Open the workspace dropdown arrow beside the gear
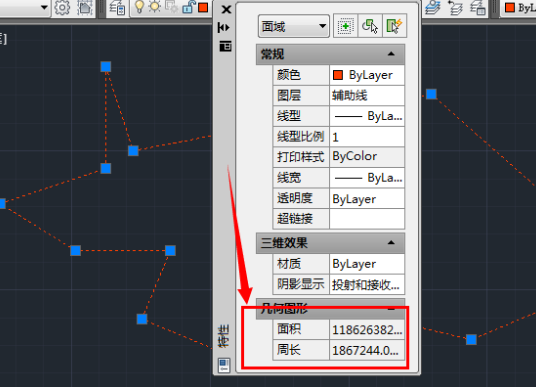536x387 pixels. pos(44,7)
